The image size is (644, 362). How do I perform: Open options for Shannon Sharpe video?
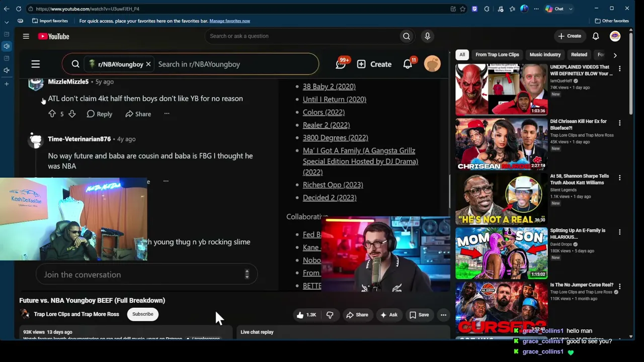click(x=620, y=177)
